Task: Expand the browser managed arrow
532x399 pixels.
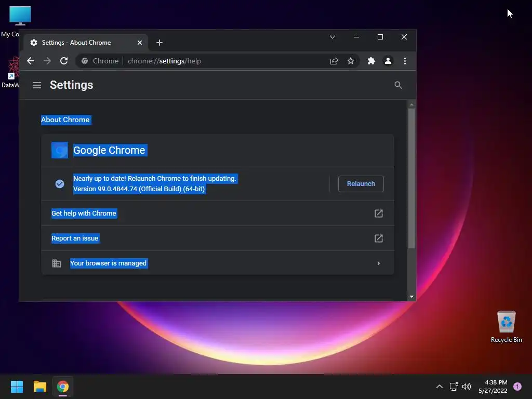Action: click(x=379, y=263)
